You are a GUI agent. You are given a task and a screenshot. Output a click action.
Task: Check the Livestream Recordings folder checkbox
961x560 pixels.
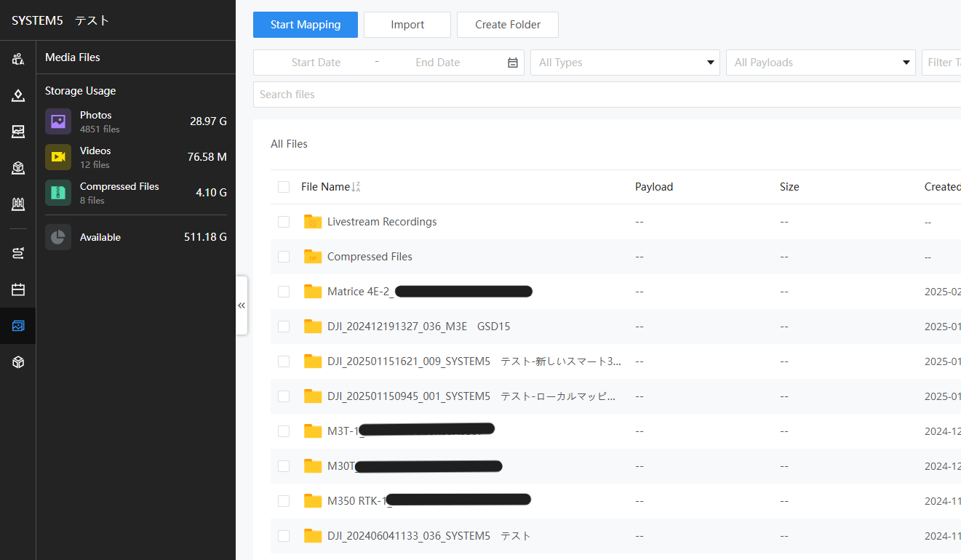coord(284,222)
